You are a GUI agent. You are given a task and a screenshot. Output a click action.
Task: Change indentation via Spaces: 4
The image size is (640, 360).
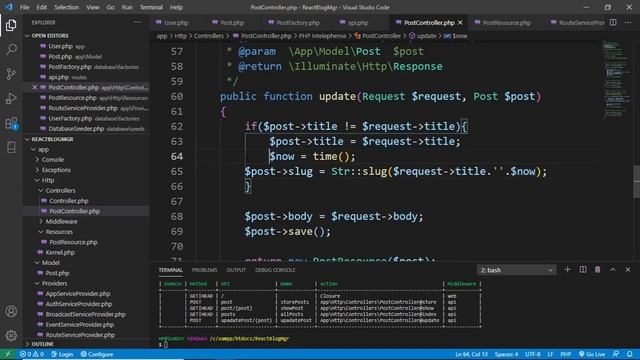[506, 354]
